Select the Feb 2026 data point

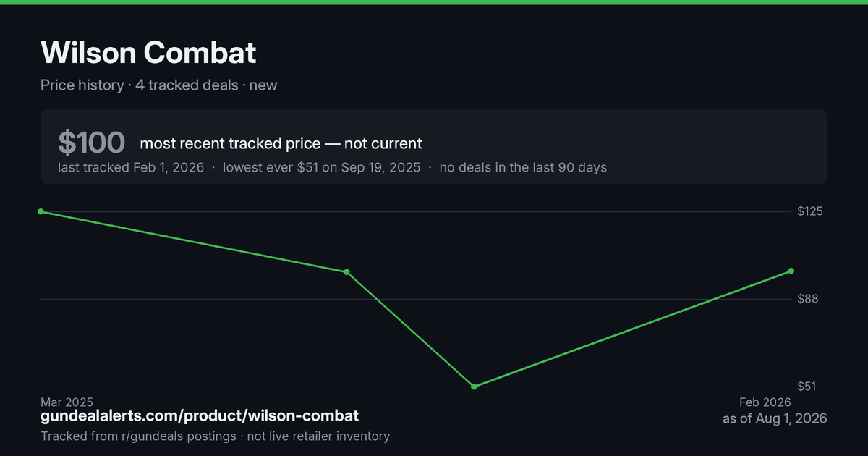pyautogui.click(x=791, y=271)
